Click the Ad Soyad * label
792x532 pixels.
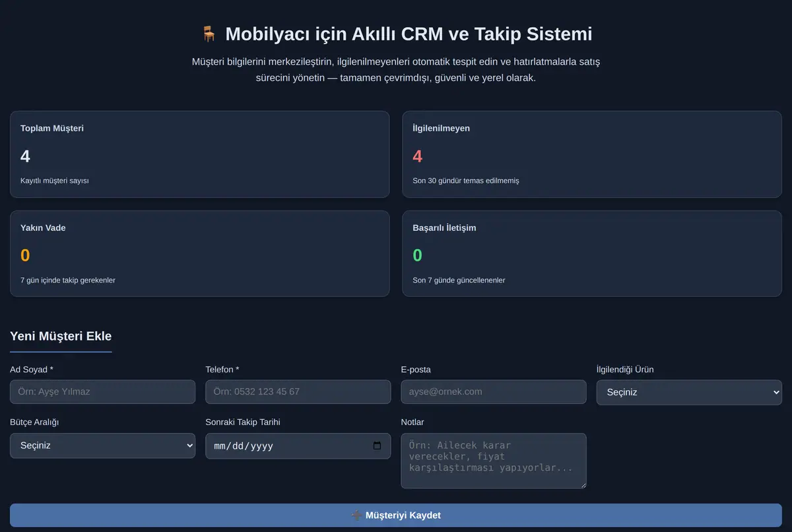pos(32,370)
